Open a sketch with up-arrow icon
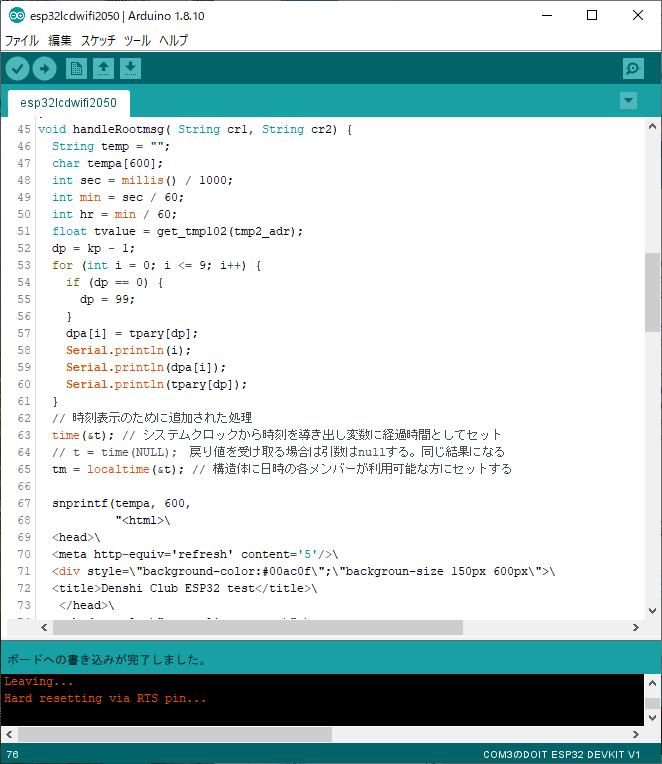Image resolution: width=662 pixels, height=764 pixels. click(103, 68)
